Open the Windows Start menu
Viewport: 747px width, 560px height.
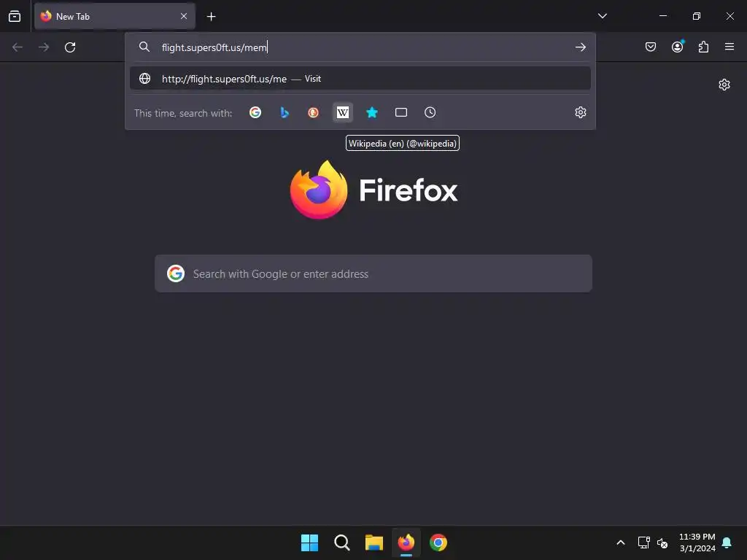309,542
